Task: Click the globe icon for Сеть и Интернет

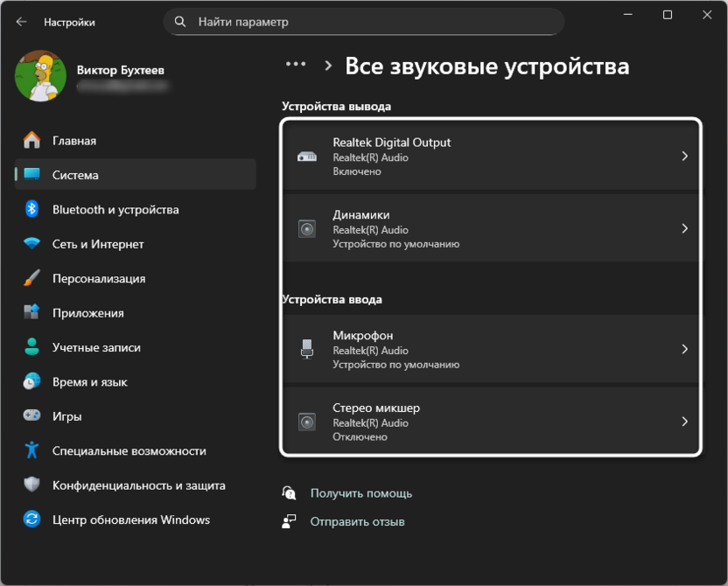Action: pyautogui.click(x=32, y=244)
